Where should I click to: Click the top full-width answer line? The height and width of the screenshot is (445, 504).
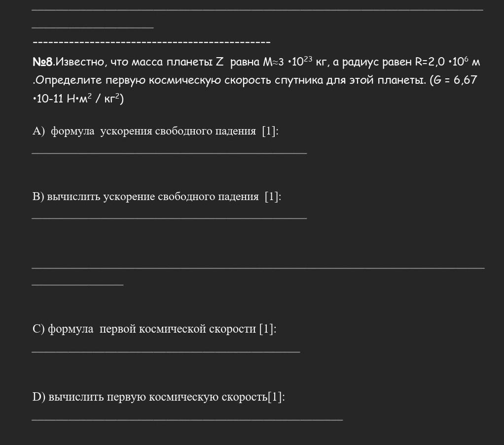pyautogui.click(x=257, y=10)
